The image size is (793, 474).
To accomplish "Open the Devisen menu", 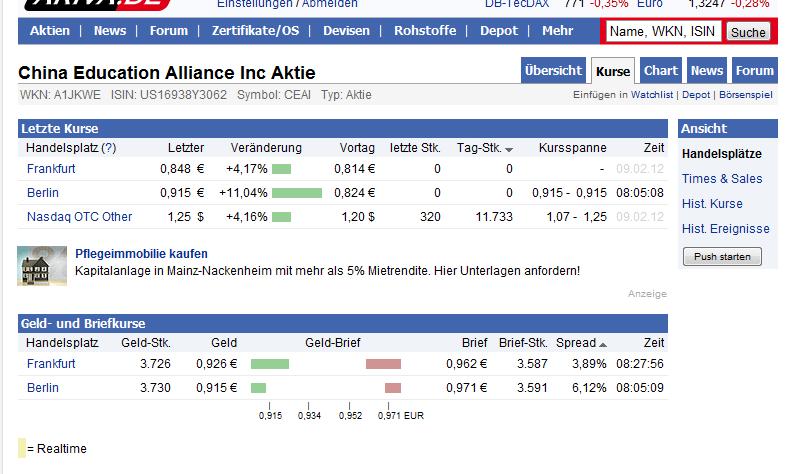I will point(346,31).
